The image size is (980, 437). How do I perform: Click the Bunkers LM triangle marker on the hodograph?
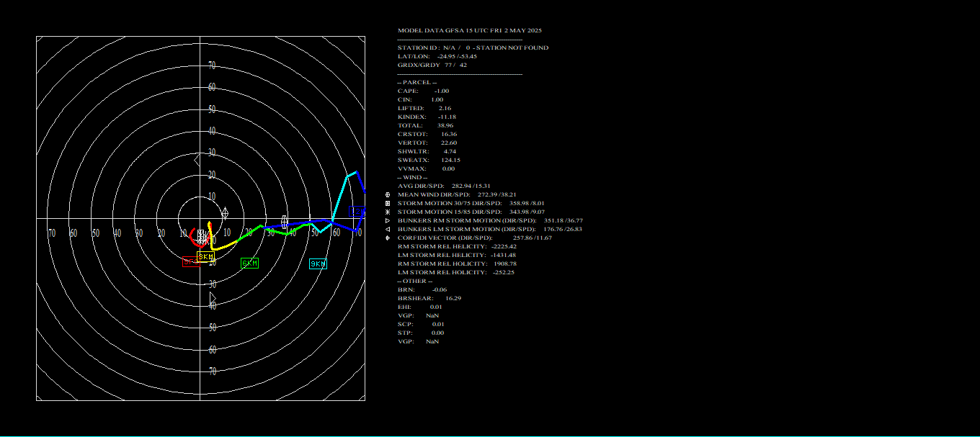coord(198,160)
